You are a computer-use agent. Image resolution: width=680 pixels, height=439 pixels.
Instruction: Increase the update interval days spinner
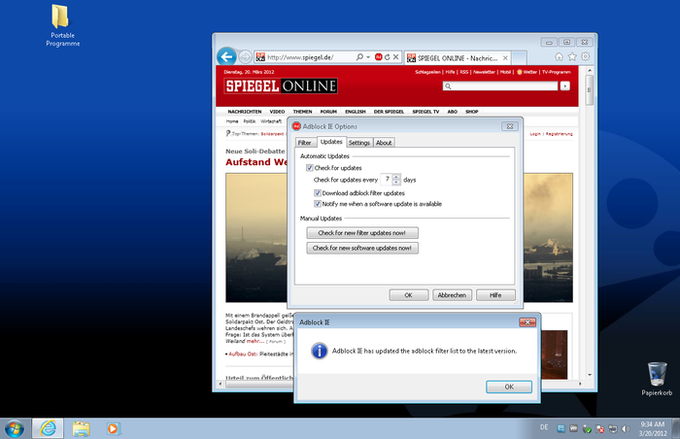tap(396, 177)
